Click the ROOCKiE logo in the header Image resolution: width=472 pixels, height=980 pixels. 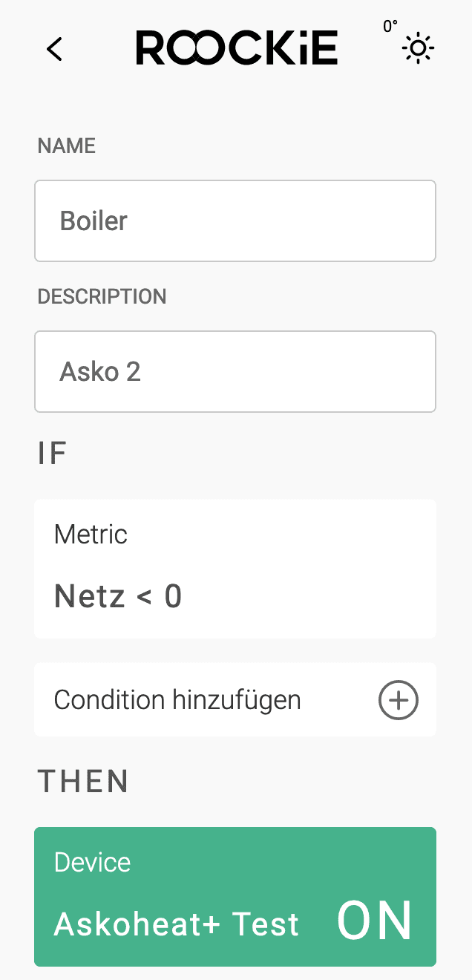click(x=237, y=48)
